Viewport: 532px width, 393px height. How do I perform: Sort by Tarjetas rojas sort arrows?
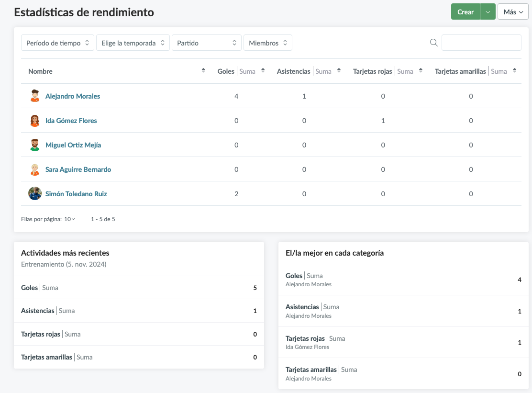(421, 71)
